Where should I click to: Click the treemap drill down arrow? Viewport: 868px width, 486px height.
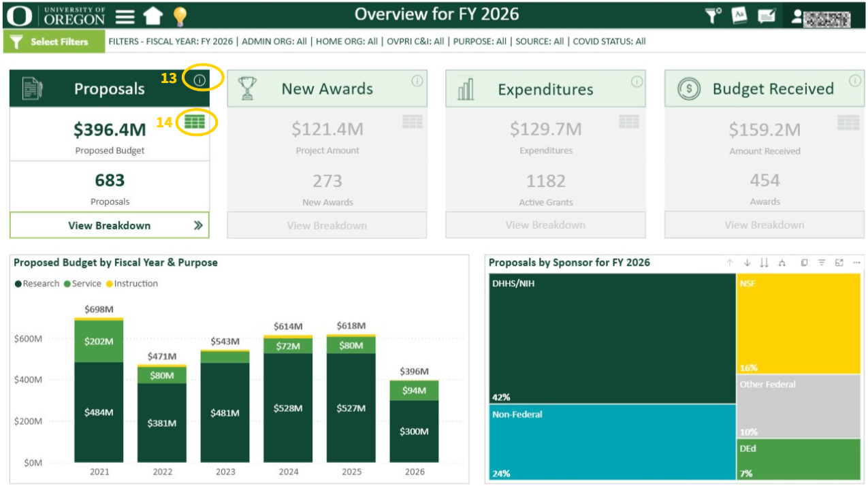pyautogui.click(x=747, y=263)
